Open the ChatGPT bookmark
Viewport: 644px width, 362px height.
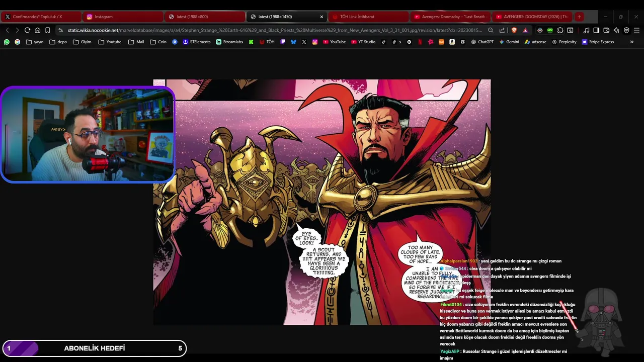[x=482, y=42]
